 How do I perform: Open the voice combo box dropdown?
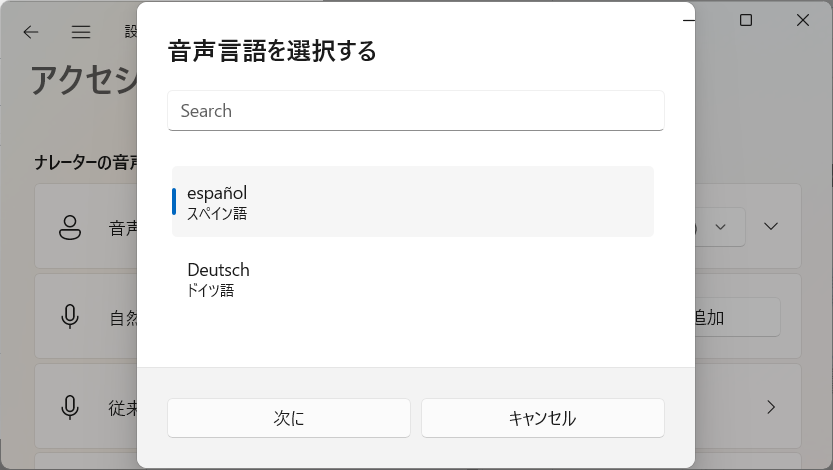[720, 227]
